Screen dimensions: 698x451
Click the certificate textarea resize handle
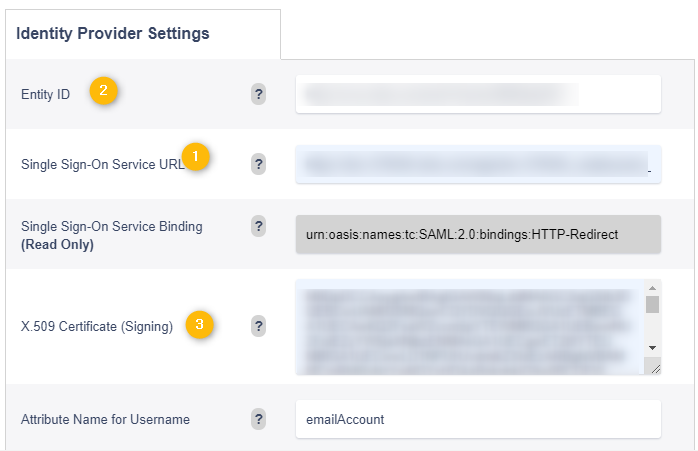coord(655,368)
